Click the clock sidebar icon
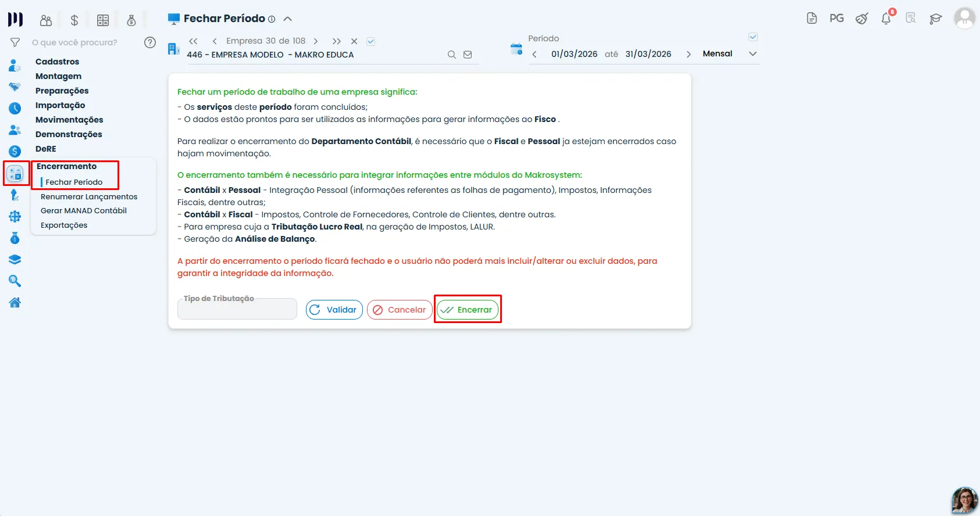 tap(15, 108)
